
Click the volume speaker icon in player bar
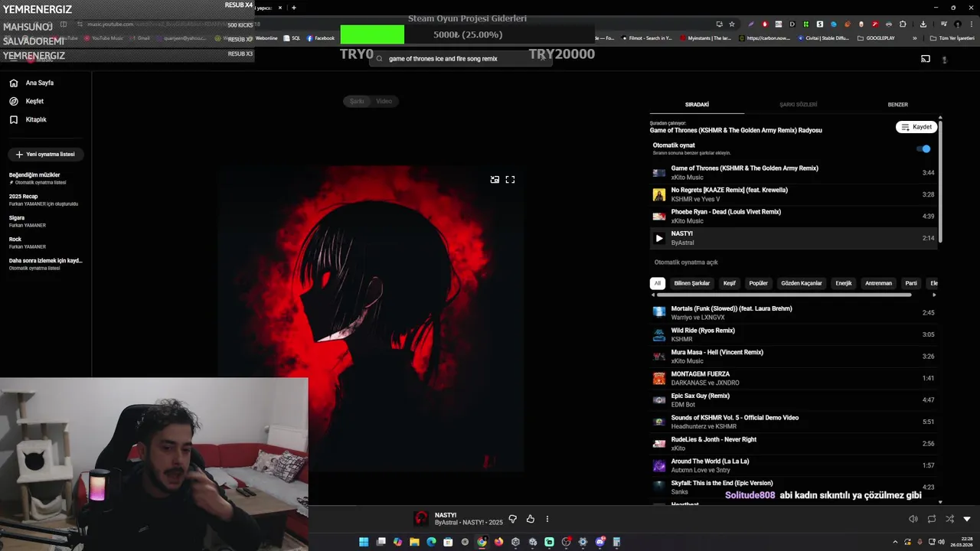click(913, 519)
